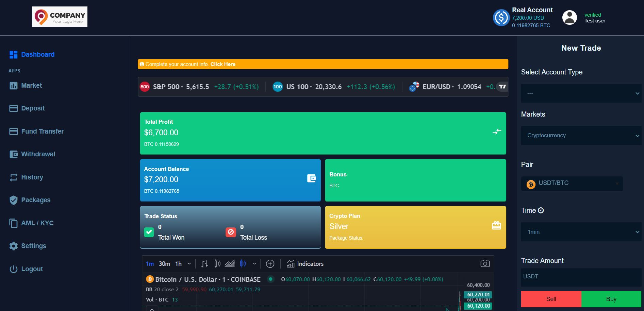Click the user profile avatar icon
Viewport: 644px width, 311px height.
coord(569,18)
